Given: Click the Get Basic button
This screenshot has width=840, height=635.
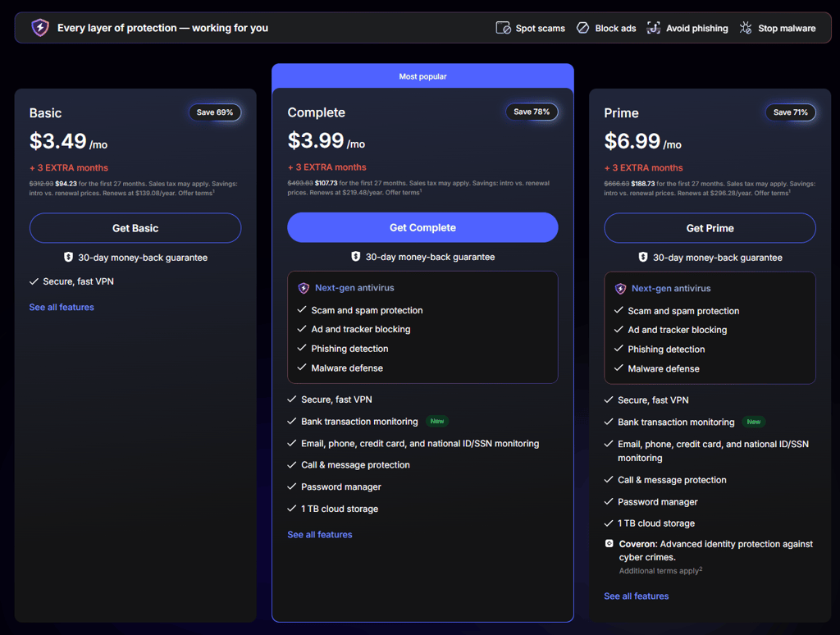Looking at the screenshot, I should [135, 228].
